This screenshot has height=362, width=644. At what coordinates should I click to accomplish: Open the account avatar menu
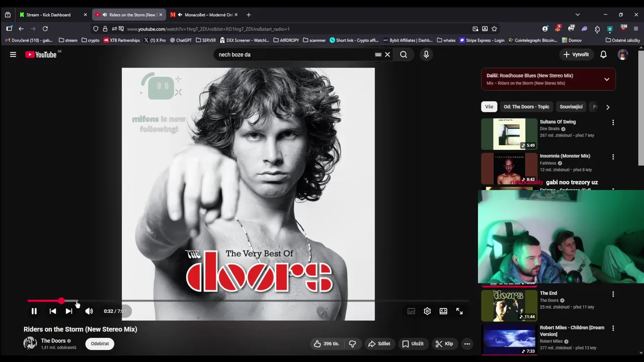[x=623, y=54]
